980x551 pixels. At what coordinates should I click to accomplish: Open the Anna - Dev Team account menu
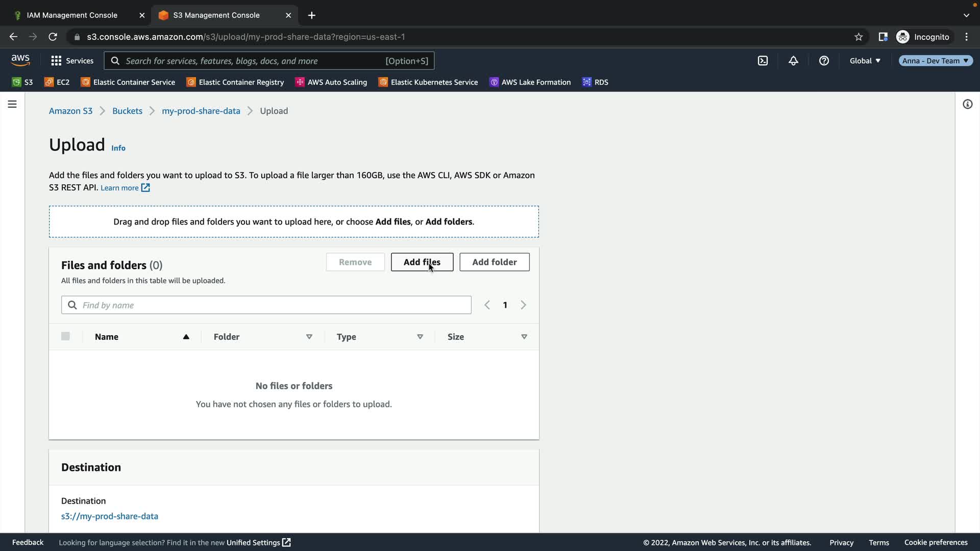[x=935, y=61]
